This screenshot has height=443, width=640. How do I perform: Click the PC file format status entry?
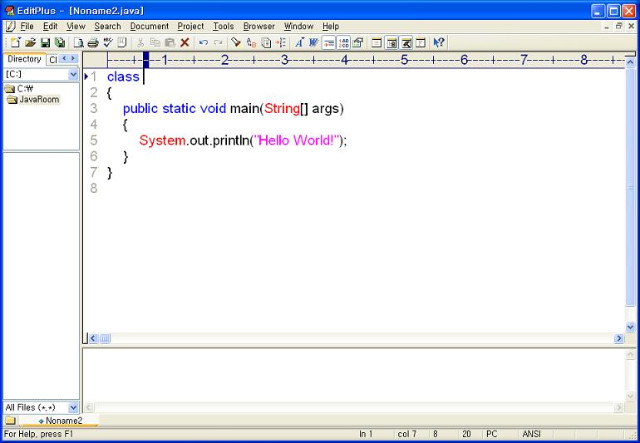click(492, 434)
